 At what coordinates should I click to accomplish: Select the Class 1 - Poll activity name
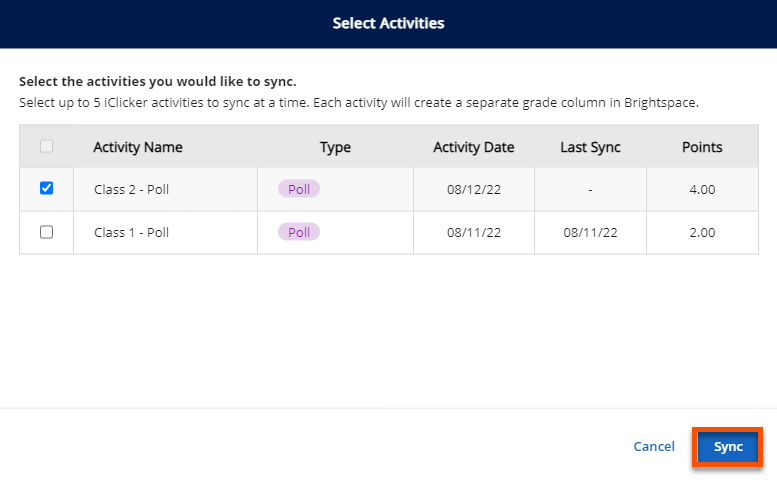[x=131, y=232]
